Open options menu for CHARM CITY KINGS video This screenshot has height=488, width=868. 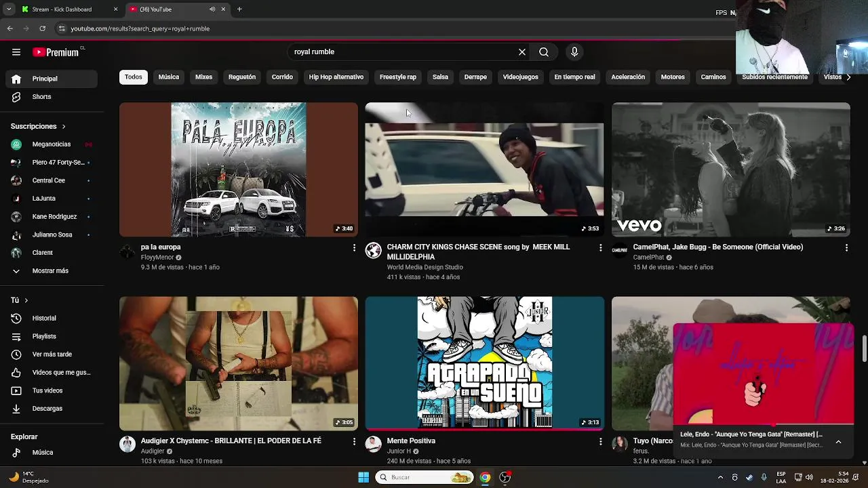(600, 248)
